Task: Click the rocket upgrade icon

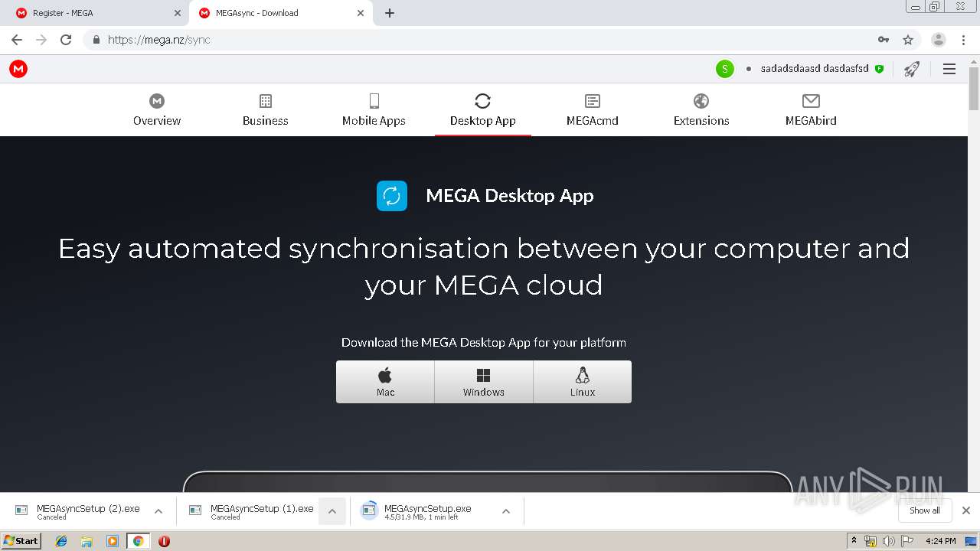Action: 911,69
